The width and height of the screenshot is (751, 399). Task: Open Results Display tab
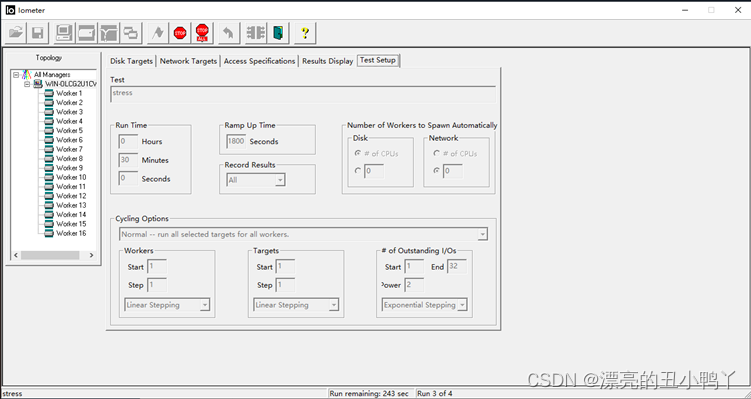pyautogui.click(x=328, y=61)
